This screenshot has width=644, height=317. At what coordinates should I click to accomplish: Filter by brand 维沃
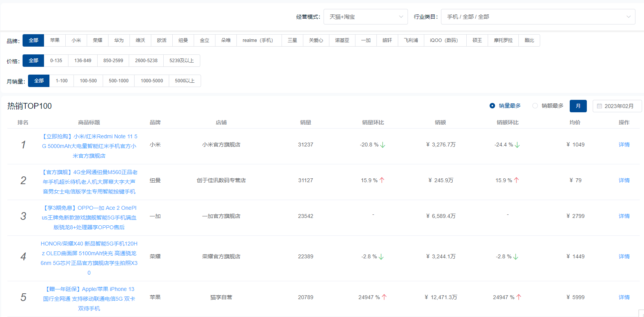tap(140, 40)
